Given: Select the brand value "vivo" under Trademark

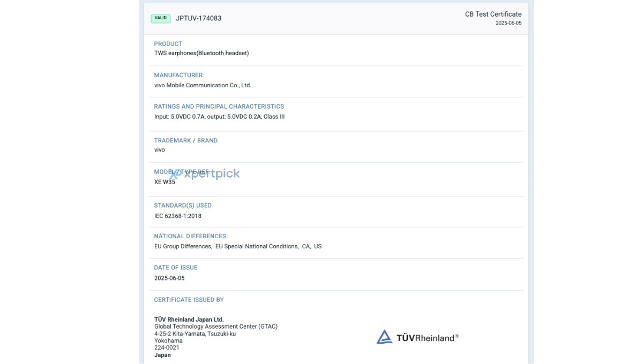Looking at the screenshot, I should (x=160, y=150).
